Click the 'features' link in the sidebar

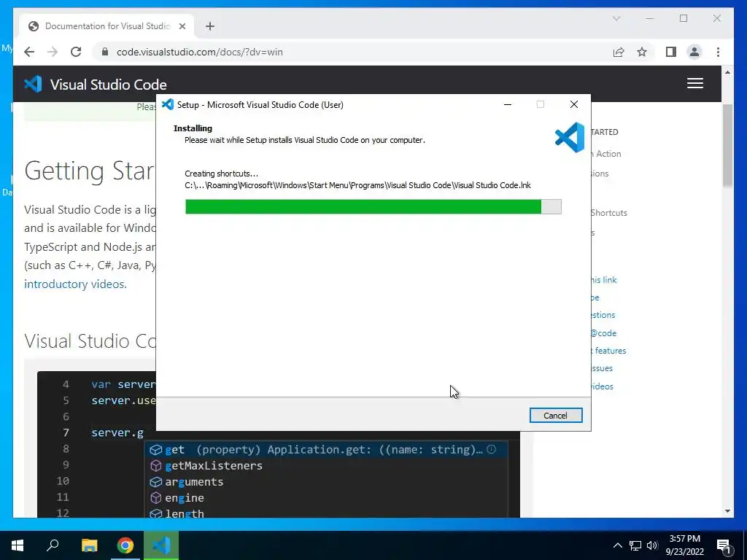point(611,351)
